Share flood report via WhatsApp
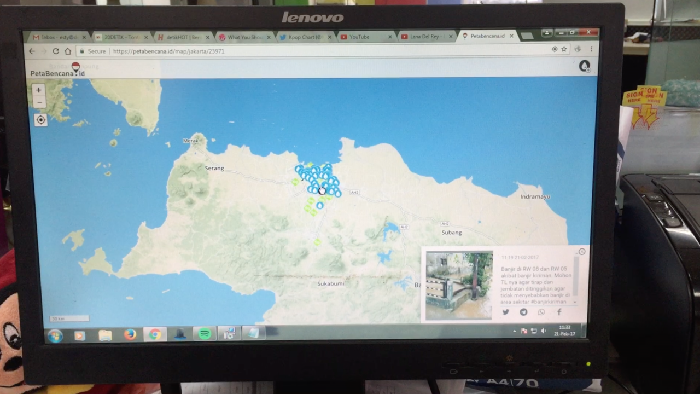The height and width of the screenshot is (394, 700). tap(541, 312)
